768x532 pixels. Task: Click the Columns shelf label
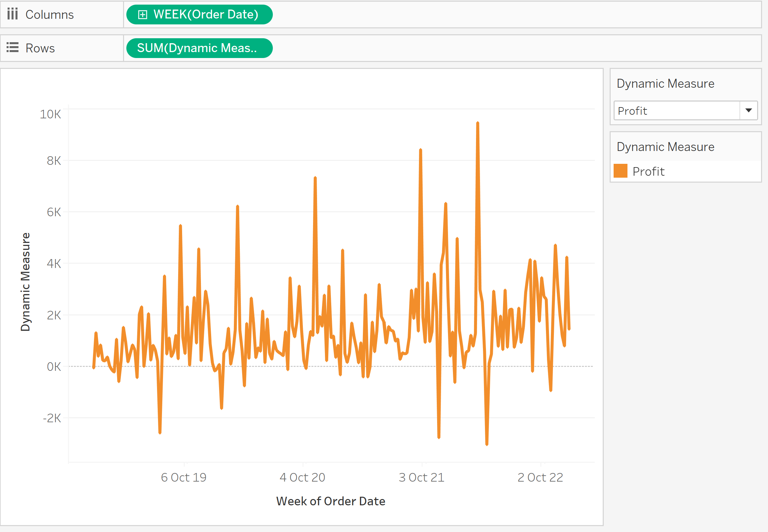[49, 14]
